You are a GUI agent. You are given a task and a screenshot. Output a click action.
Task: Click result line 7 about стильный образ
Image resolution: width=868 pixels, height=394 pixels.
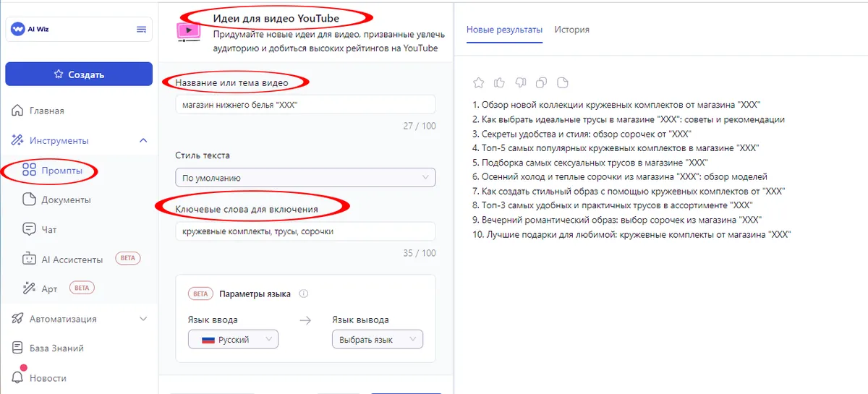click(x=629, y=192)
